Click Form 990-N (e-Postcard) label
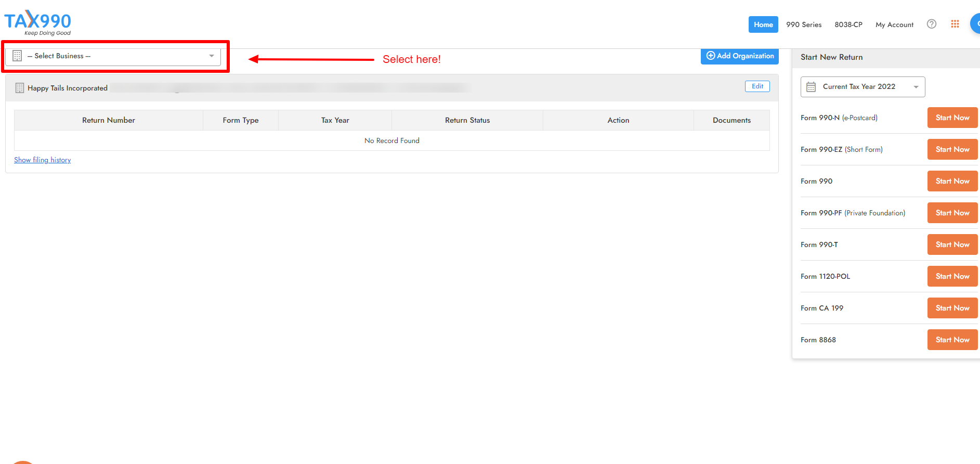The height and width of the screenshot is (464, 980). (x=839, y=118)
